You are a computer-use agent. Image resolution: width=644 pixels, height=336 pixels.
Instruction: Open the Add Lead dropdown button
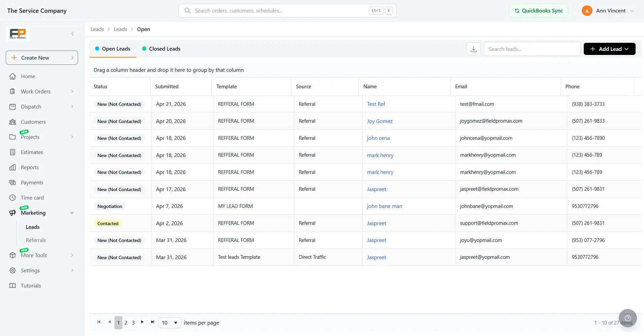[x=609, y=49]
